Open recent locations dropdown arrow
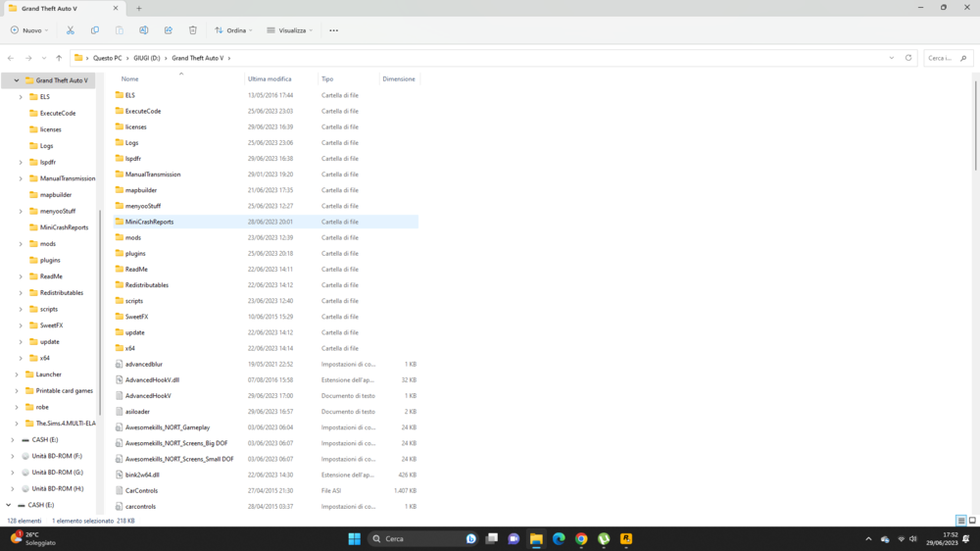Screen dimensions: 980x551 (x=44, y=58)
